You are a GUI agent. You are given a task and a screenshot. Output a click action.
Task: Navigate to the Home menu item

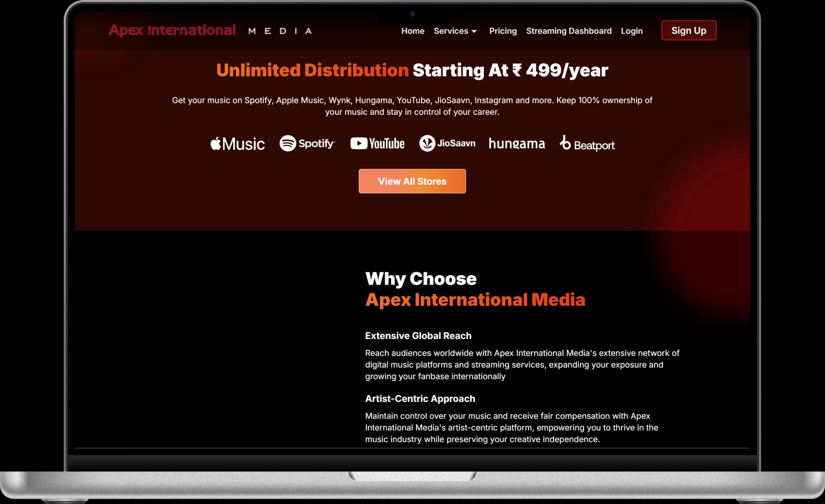click(412, 31)
